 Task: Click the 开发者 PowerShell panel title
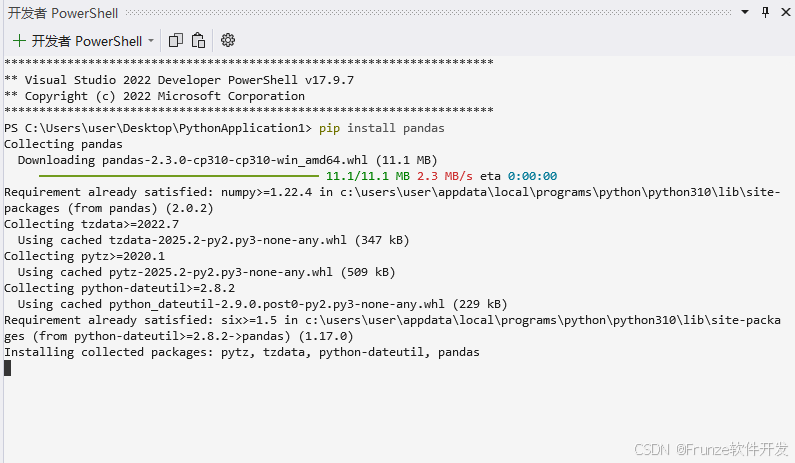coord(63,13)
